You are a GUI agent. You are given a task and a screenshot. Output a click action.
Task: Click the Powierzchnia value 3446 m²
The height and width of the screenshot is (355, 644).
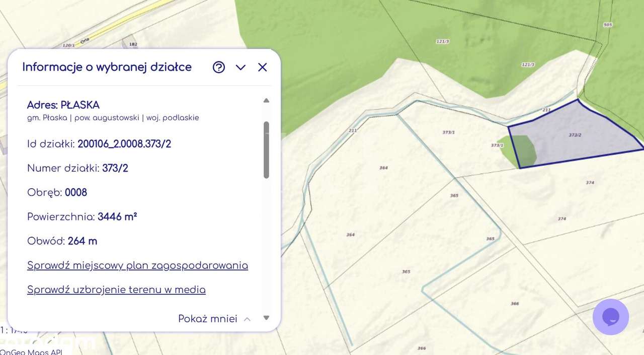[117, 217]
